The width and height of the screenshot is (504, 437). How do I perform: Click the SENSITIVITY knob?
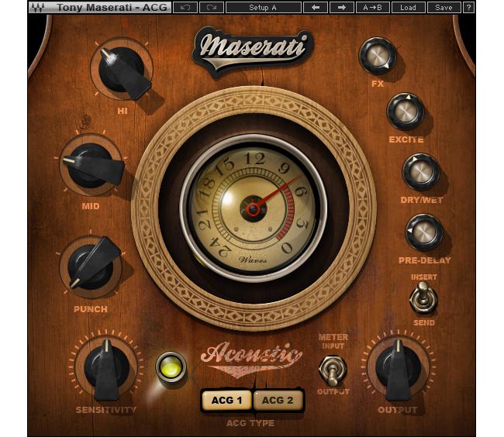pyautogui.click(x=105, y=366)
